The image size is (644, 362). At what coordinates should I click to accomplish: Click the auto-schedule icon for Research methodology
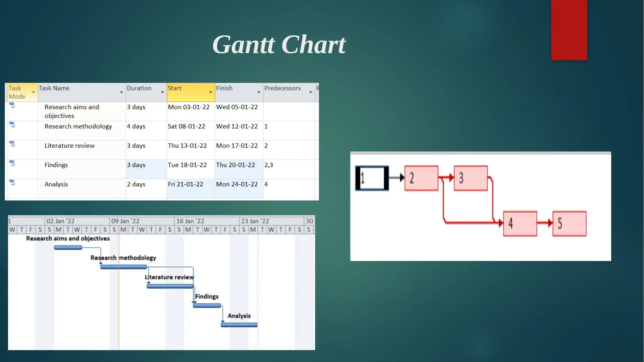point(12,126)
